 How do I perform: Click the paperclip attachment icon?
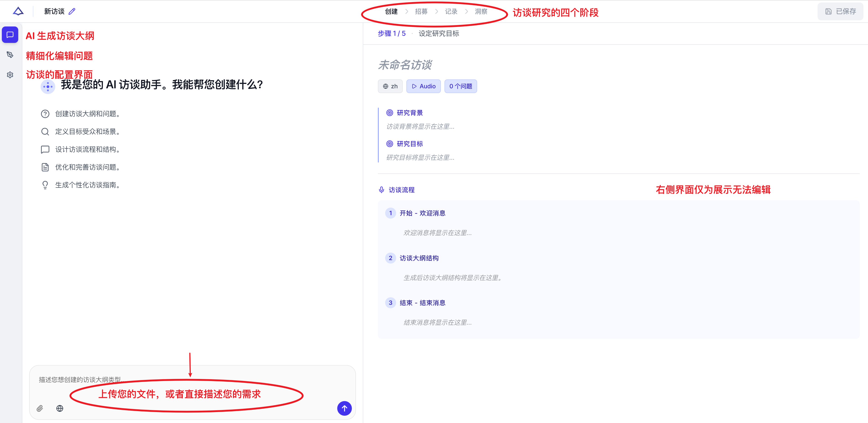click(40, 408)
